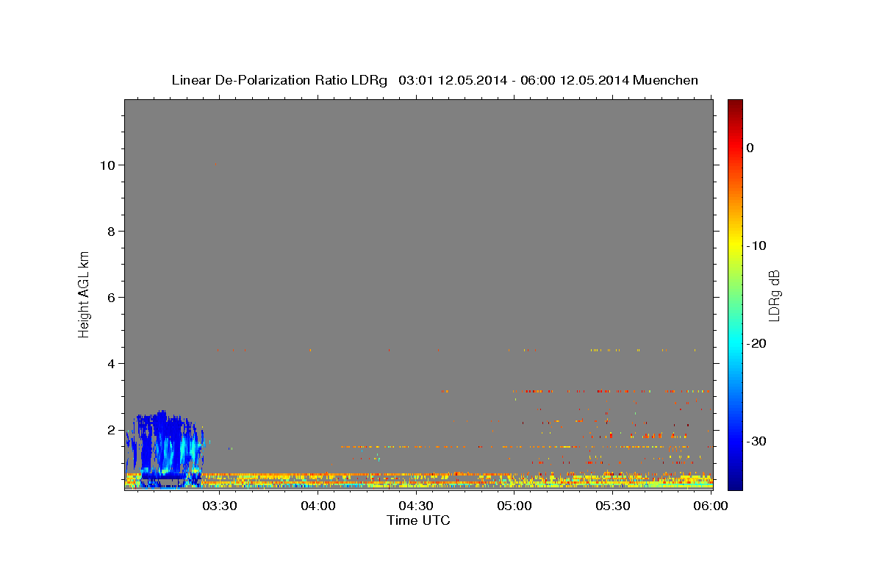
Task: Click the height tick label '4'
Action: click(111, 364)
